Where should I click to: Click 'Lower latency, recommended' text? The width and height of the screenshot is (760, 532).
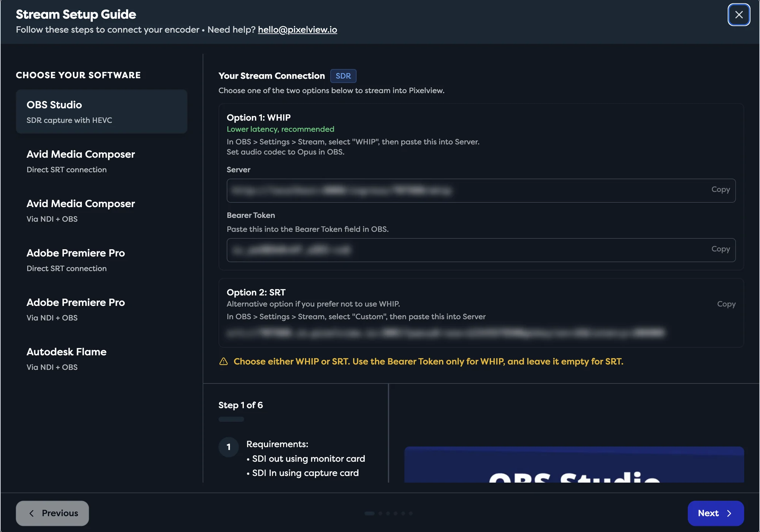pos(280,129)
